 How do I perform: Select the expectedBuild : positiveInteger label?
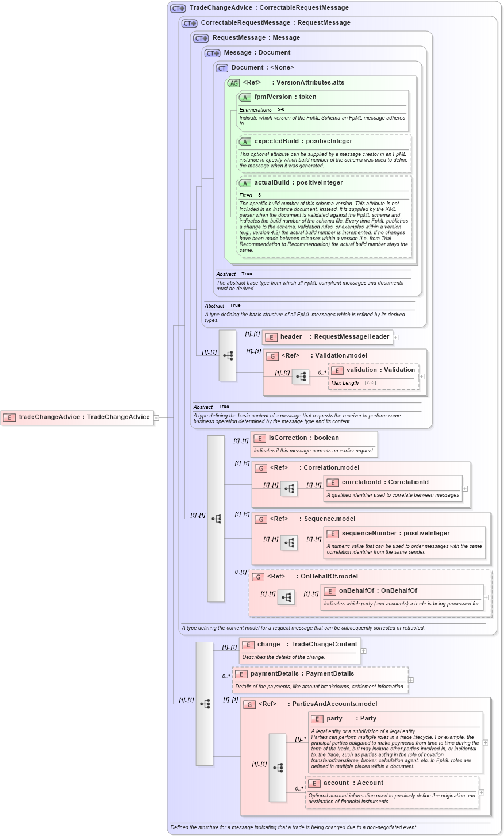(303, 141)
